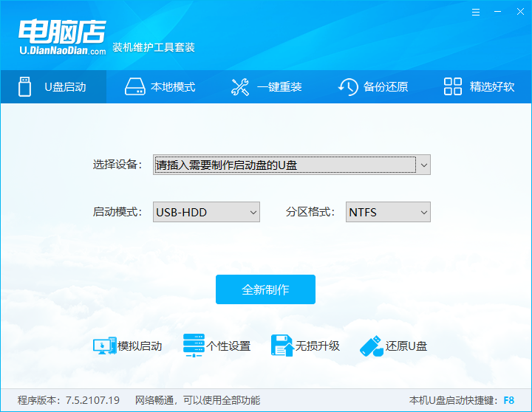The height and width of the screenshot is (412, 532).
Task: Click the 选择设备 label
Action: pyautogui.click(x=117, y=165)
